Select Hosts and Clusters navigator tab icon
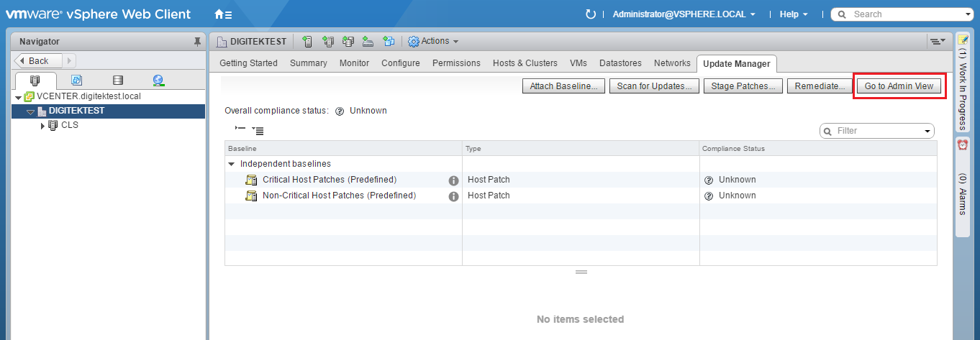This screenshot has height=340, width=980. [35, 81]
